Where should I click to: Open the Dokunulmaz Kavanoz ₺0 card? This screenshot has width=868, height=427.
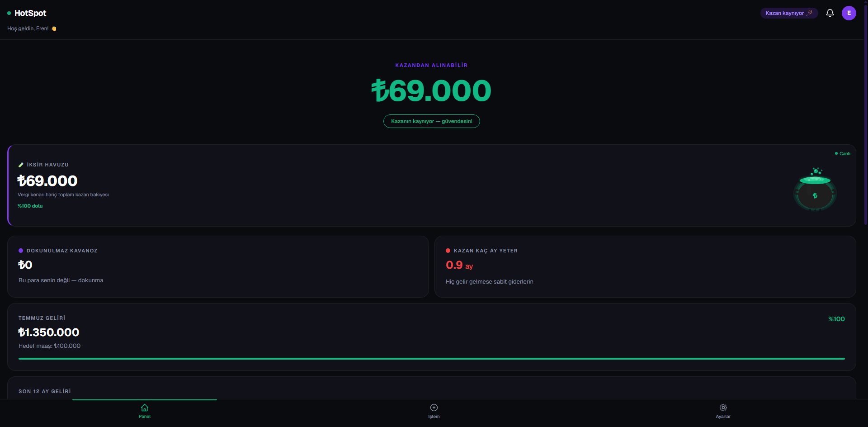[218, 266]
